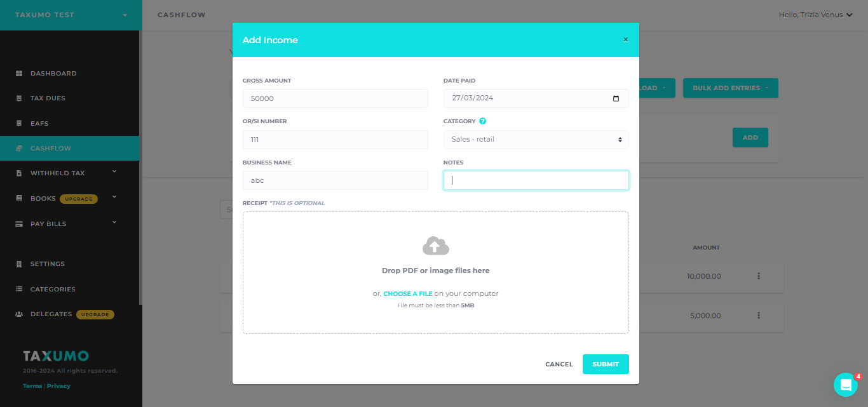Click the Cashflow coins icon

(19, 148)
